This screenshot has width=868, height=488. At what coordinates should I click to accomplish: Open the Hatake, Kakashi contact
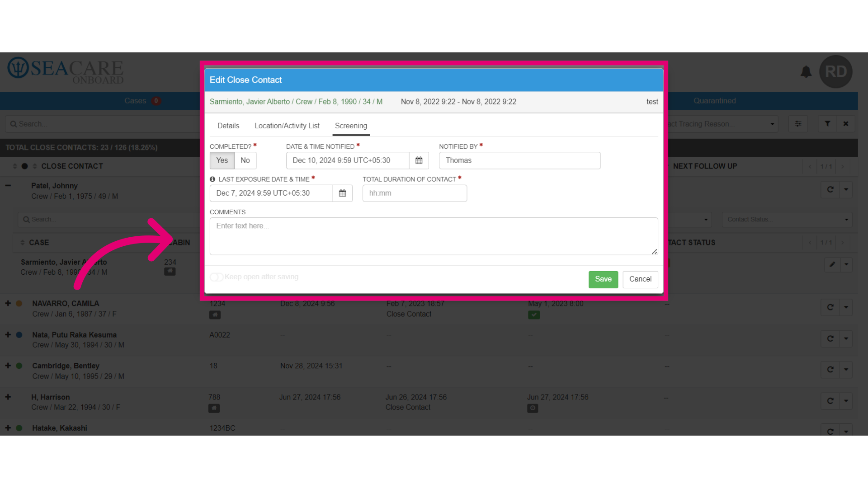pos(60,428)
